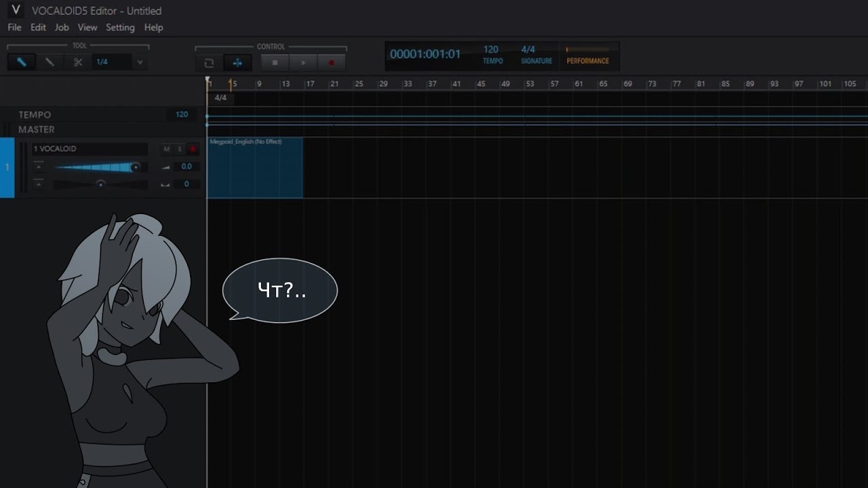Click the track name field 1 VOCALOID
The image size is (868, 488).
[90, 149]
